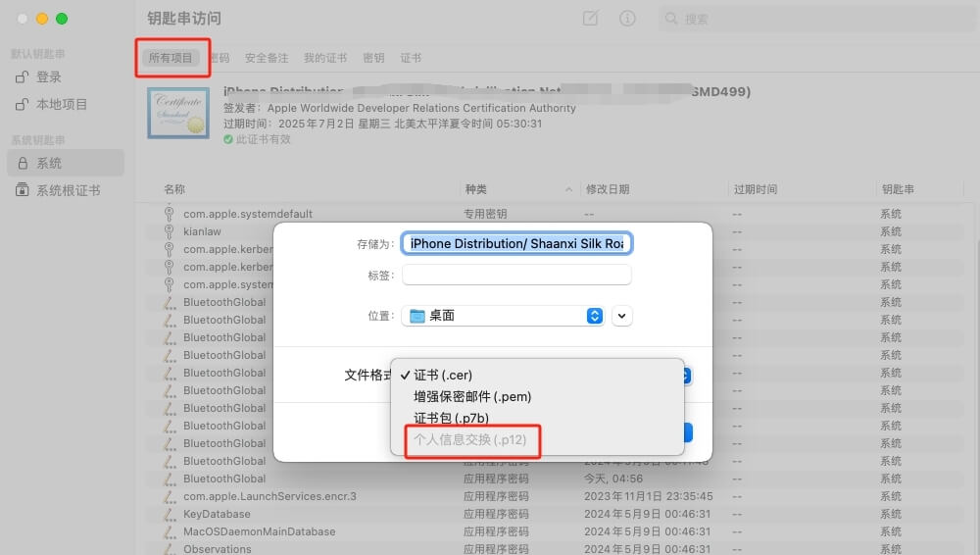Image resolution: width=980 pixels, height=555 pixels.
Task: Choose 增强保密邮件 (.pem) file format
Action: (x=537, y=396)
